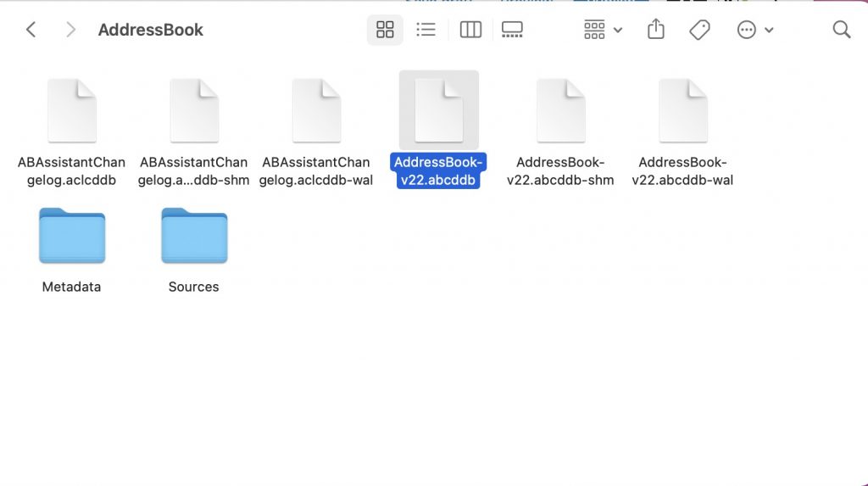Switch to column view

[x=470, y=30]
